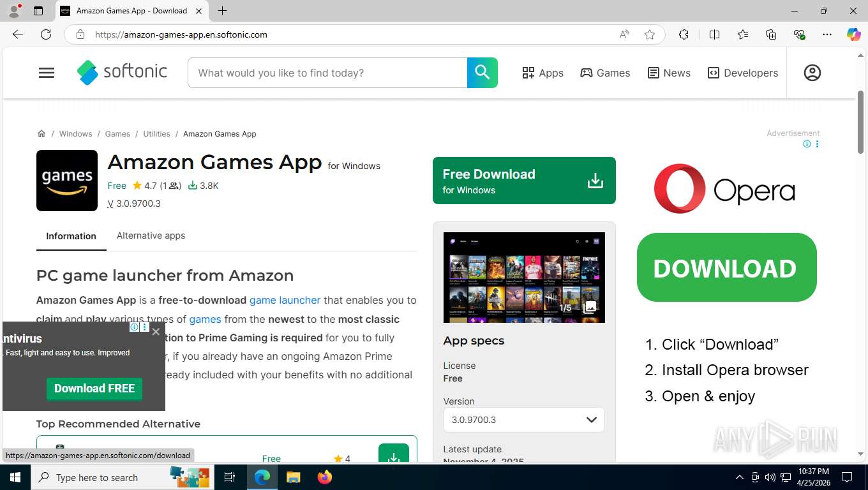
Task: Click in the Softonic search field
Action: [x=327, y=73]
